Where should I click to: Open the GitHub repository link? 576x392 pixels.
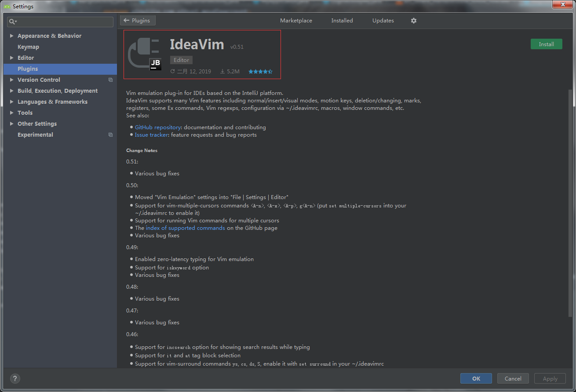pos(157,127)
